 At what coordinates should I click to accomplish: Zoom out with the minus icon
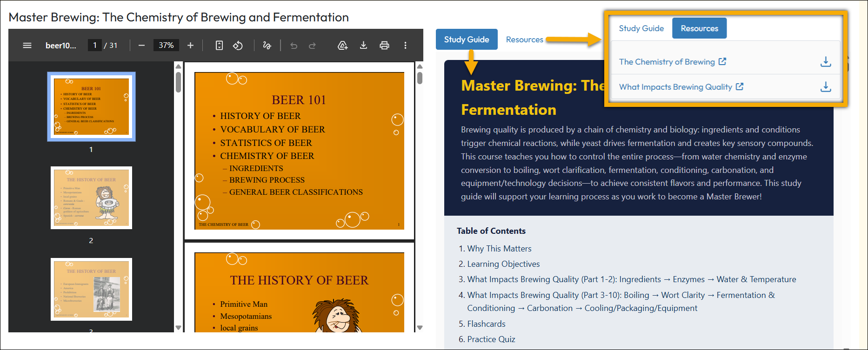click(142, 45)
